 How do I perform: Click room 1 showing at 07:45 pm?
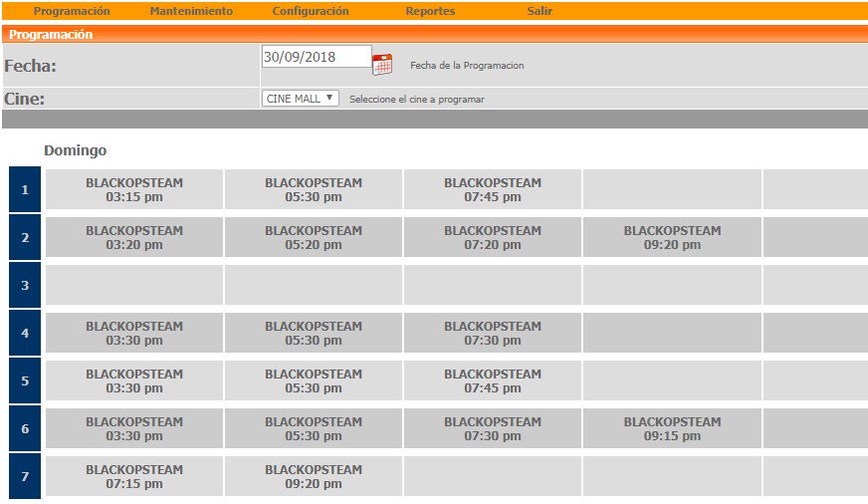coord(493,189)
